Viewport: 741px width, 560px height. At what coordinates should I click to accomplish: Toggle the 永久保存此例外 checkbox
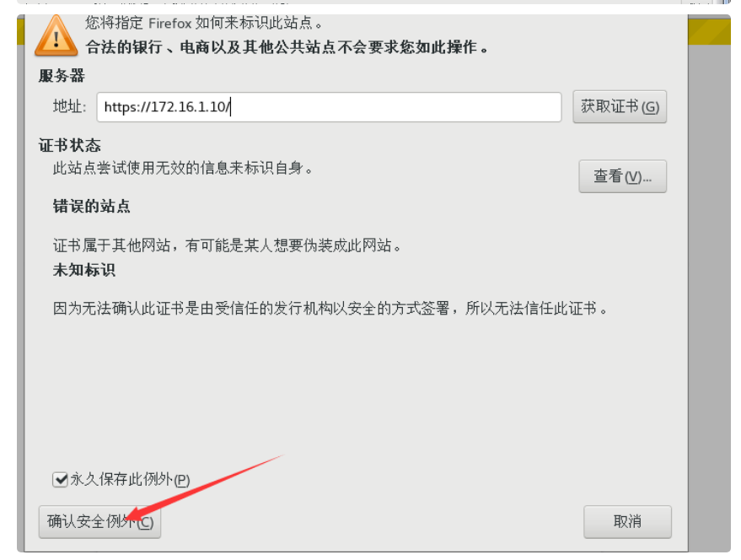pyautogui.click(x=60, y=480)
